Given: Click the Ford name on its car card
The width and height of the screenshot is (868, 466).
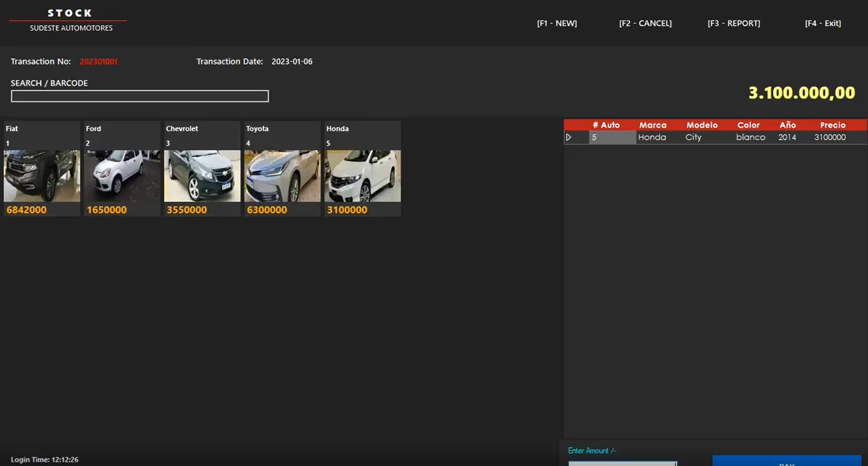Looking at the screenshot, I should 94,129.
